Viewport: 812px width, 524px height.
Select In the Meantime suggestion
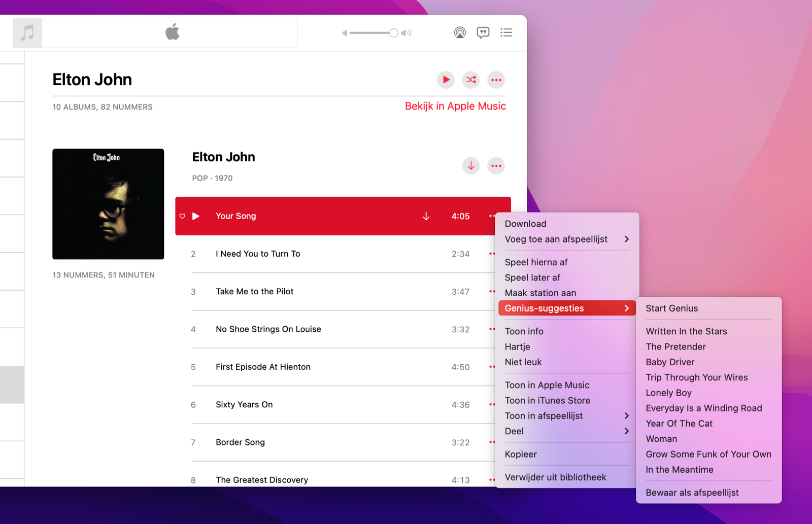pyautogui.click(x=708, y=469)
